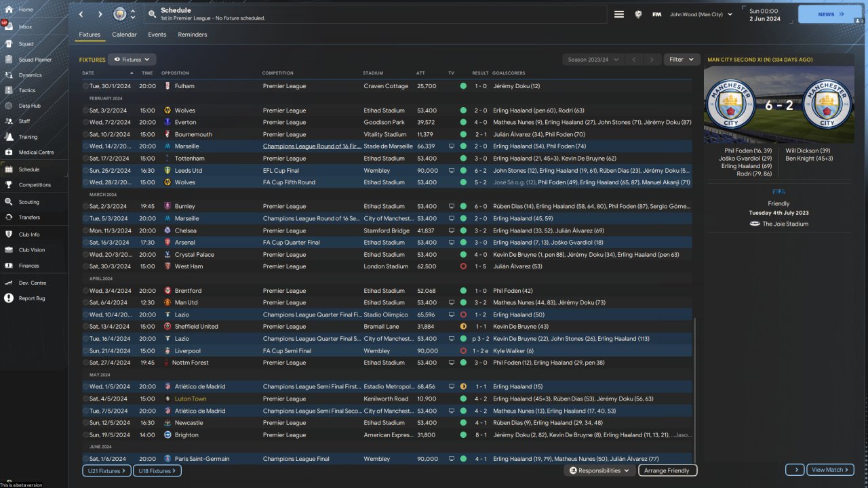Sort by the ATT column header

(x=420, y=73)
